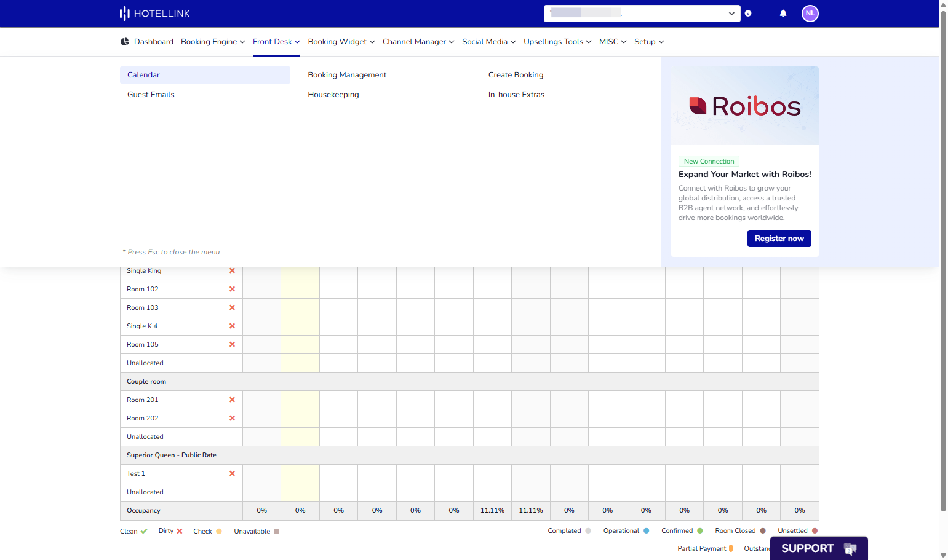The width and height of the screenshot is (948, 560).
Task: Expand the Booking Widget menu
Action: coord(341,42)
